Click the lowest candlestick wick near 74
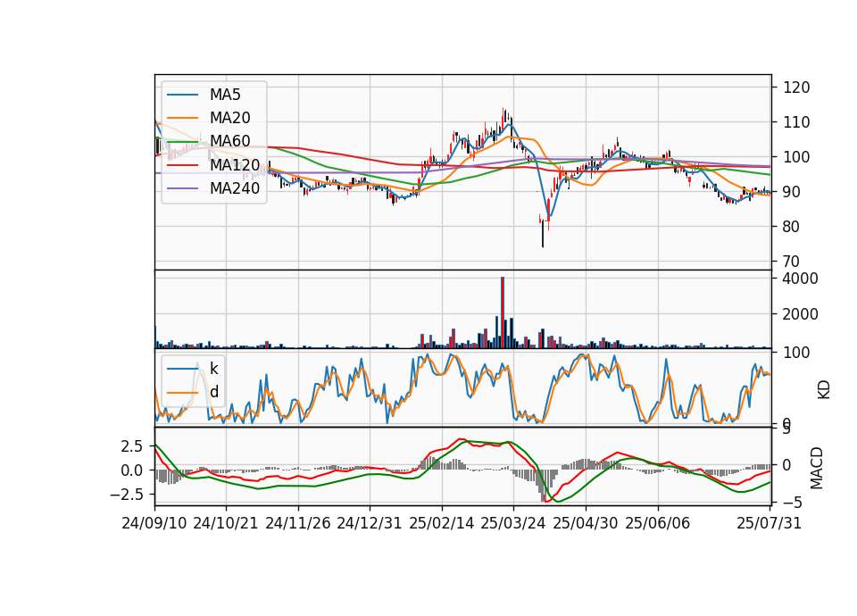 click(543, 234)
